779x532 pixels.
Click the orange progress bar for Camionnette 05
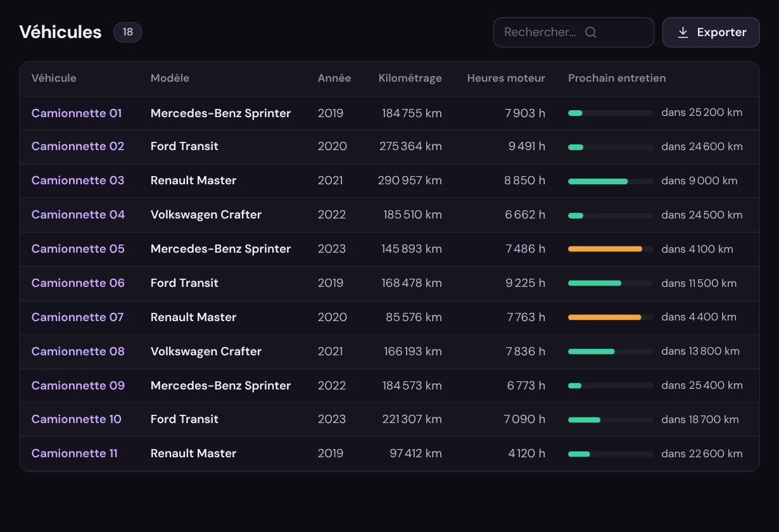tap(611, 250)
